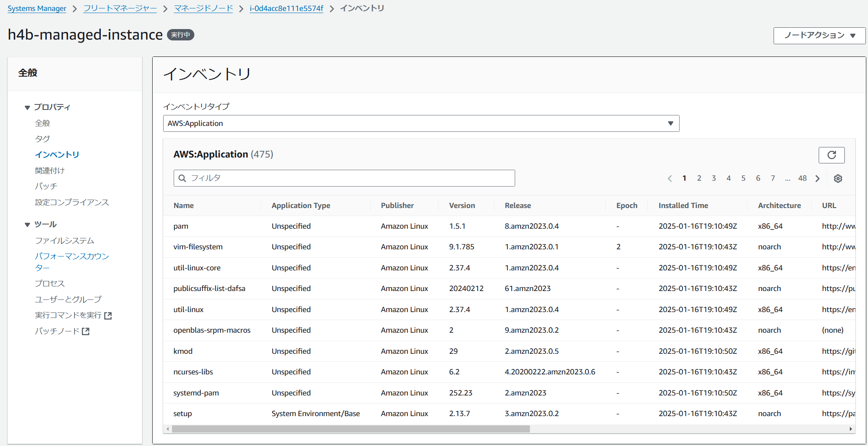Image resolution: width=868 pixels, height=446 pixels.
Task: Open the プロセス tool
Action: tap(50, 283)
